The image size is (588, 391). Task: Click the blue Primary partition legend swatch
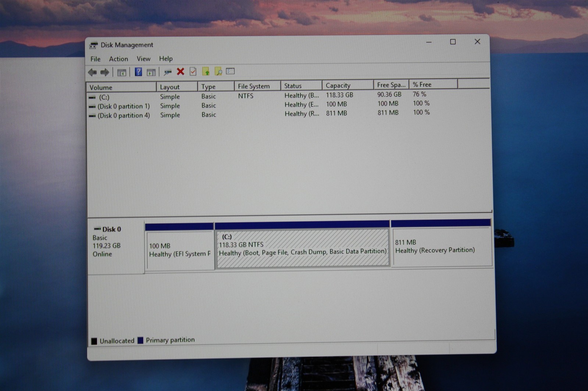coord(140,341)
